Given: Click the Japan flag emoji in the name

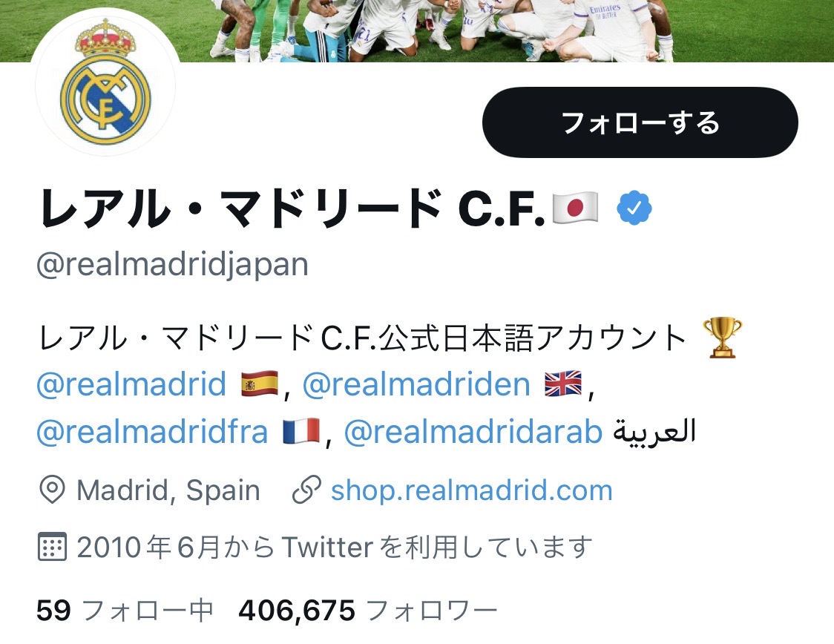Looking at the screenshot, I should (x=575, y=208).
